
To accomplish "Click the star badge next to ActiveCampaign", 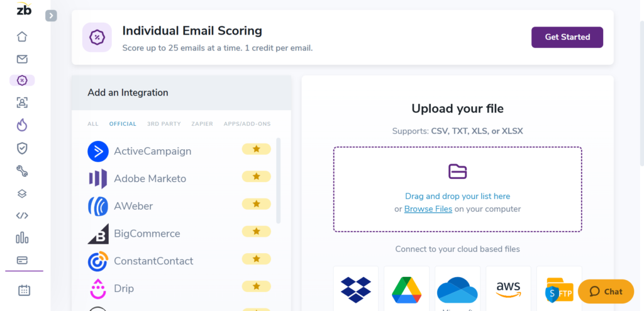I will point(257,149).
